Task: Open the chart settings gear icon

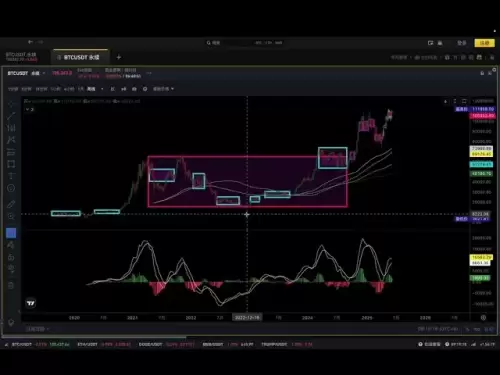Action: point(483,318)
